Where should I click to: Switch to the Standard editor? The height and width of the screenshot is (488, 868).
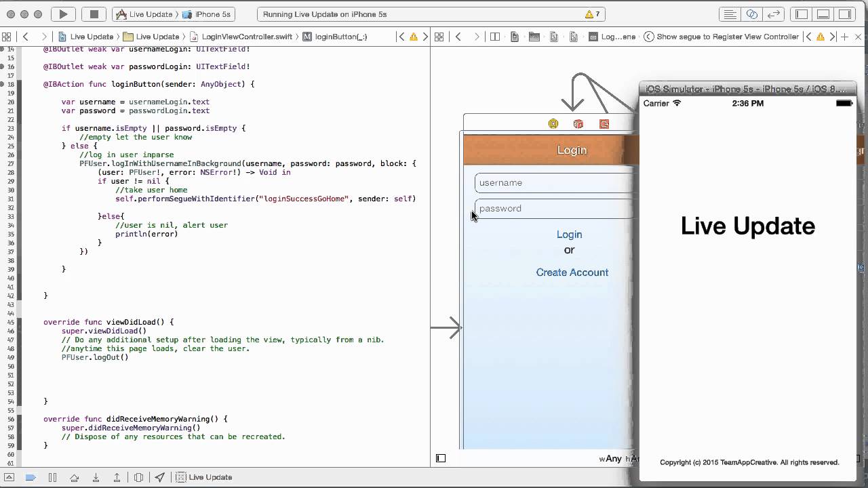730,14
